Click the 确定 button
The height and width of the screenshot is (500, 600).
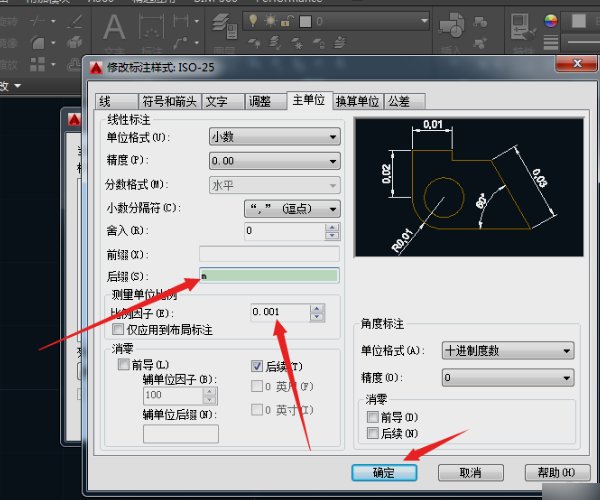[384, 473]
